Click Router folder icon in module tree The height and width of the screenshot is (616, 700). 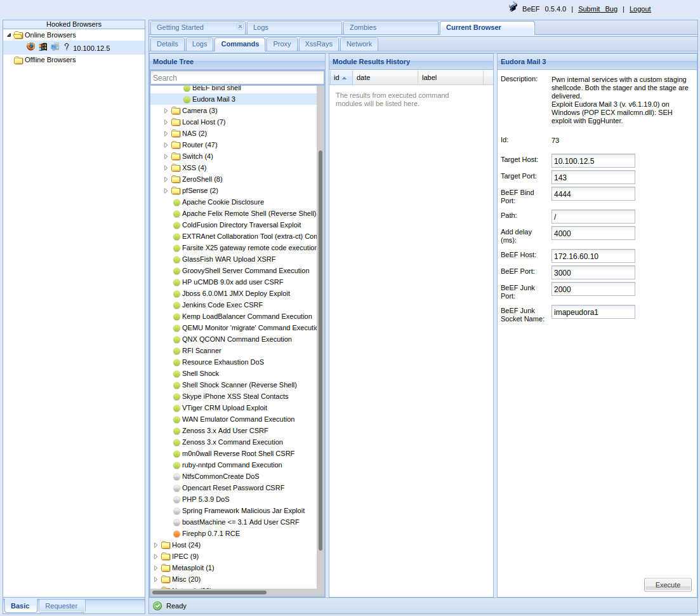pyautogui.click(x=176, y=145)
